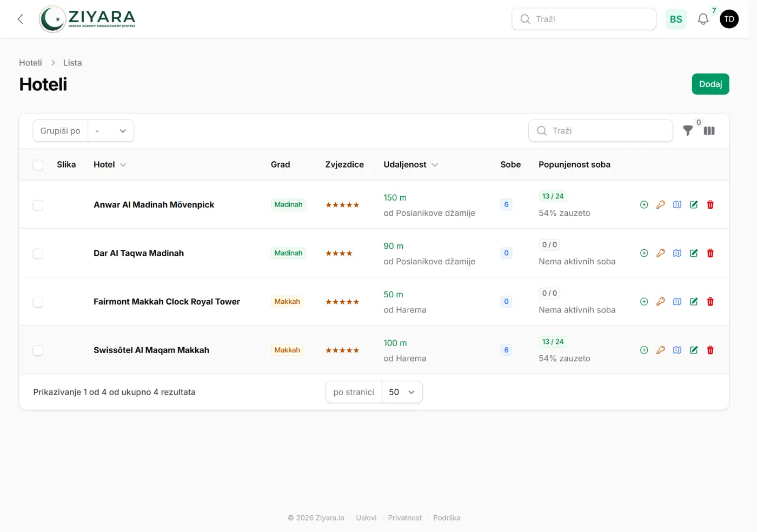Click the Makkah badge for Swissôtel Al Maqam Makkah
The image size is (757, 532).
pos(287,350)
